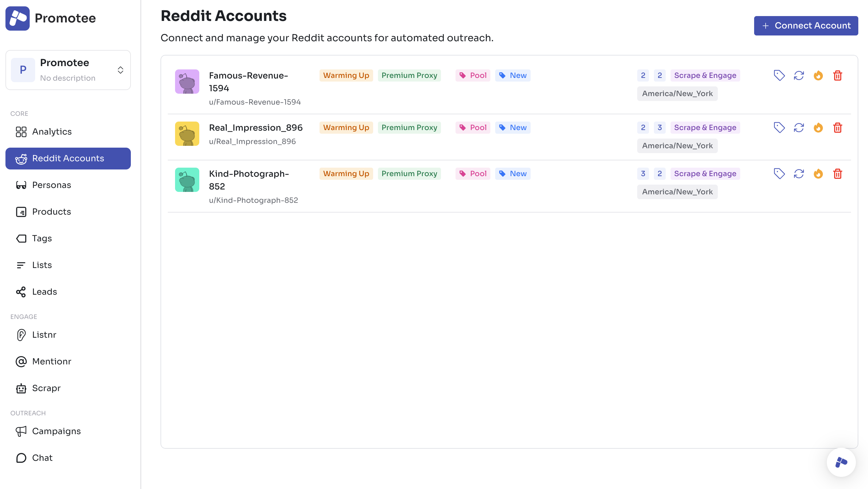Click the Pool tag on Famous-Revenue-1594
Viewport: 868px width, 489px height.
point(473,75)
